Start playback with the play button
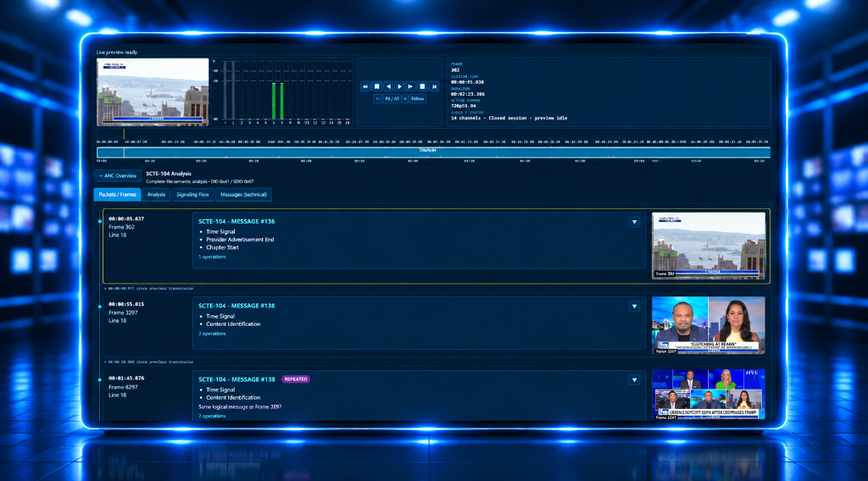868x481 pixels. pos(399,86)
